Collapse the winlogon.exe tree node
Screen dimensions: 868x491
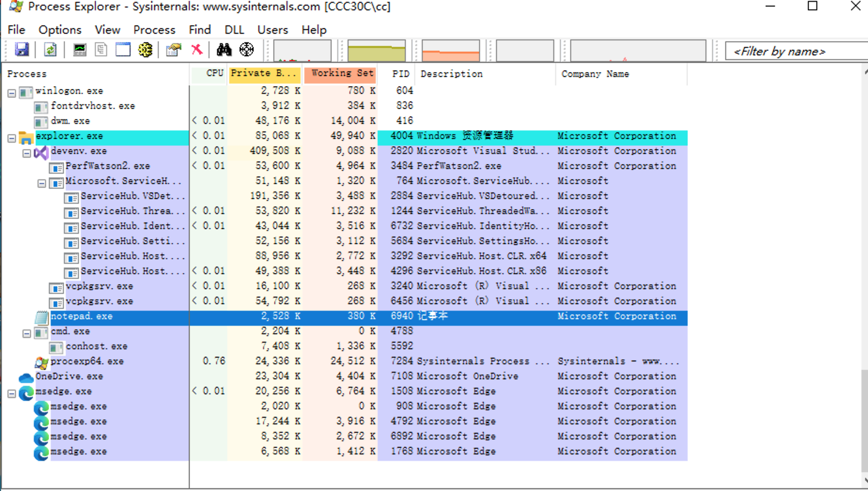[12, 93]
